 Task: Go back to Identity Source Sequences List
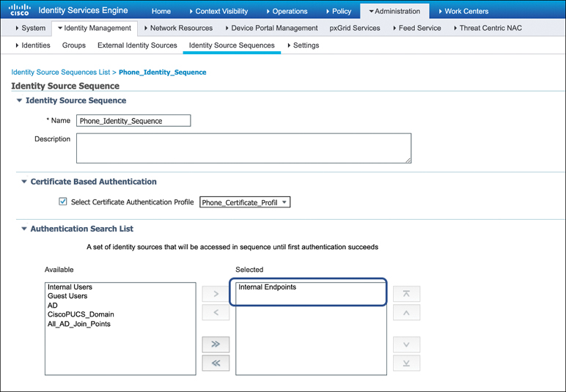[x=60, y=73]
